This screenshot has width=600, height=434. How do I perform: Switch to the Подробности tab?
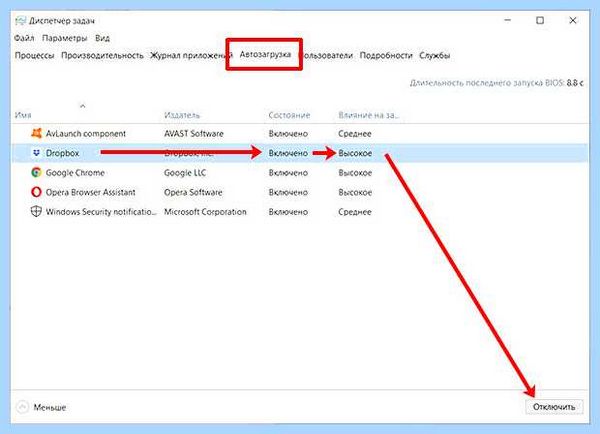coord(386,55)
